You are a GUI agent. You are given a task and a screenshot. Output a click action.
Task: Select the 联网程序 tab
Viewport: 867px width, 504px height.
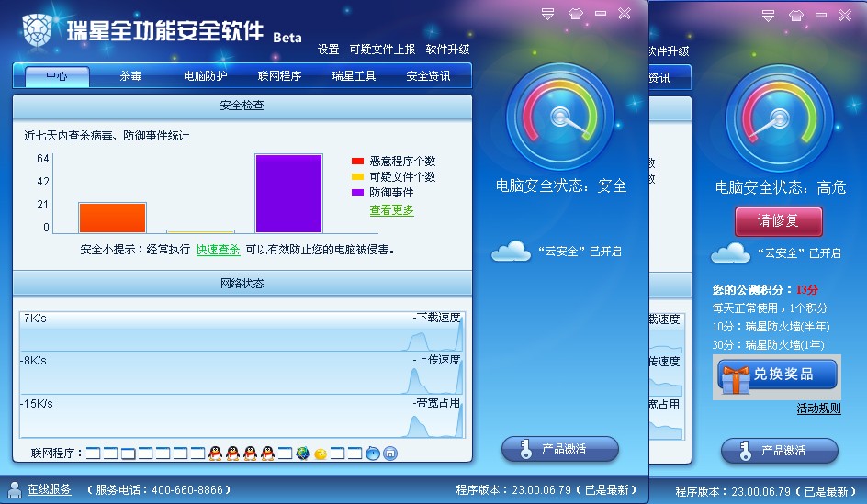(279, 75)
